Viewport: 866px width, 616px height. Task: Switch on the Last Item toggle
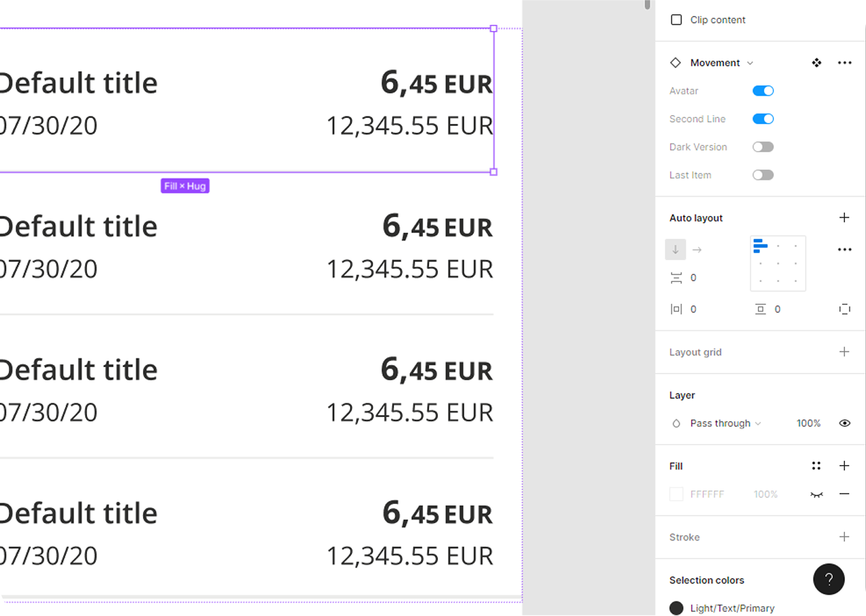[763, 175]
